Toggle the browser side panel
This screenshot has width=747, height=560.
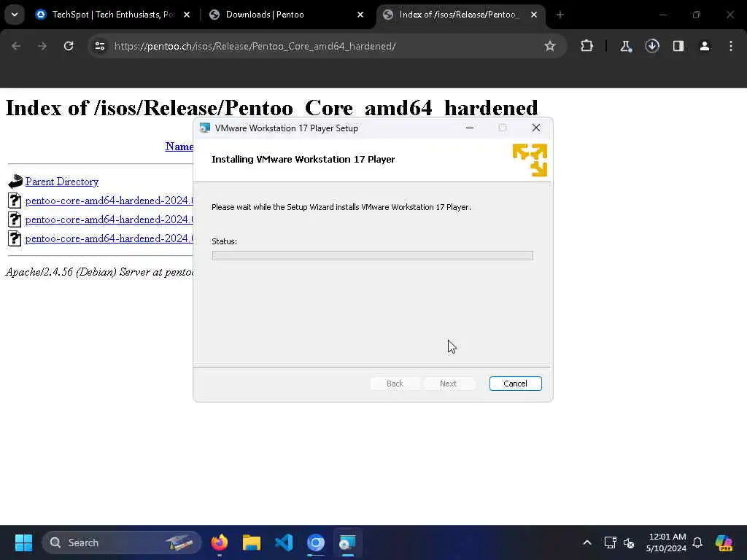(678, 46)
